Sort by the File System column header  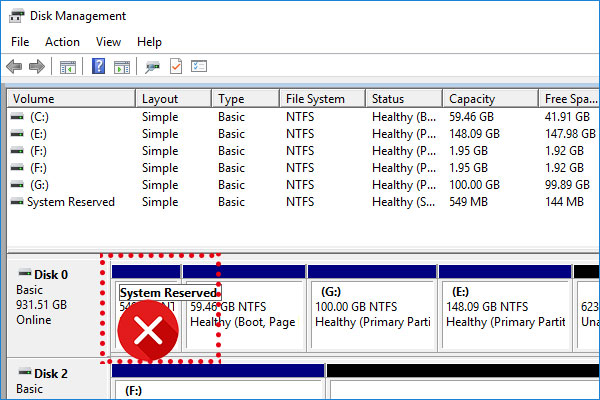(323, 99)
